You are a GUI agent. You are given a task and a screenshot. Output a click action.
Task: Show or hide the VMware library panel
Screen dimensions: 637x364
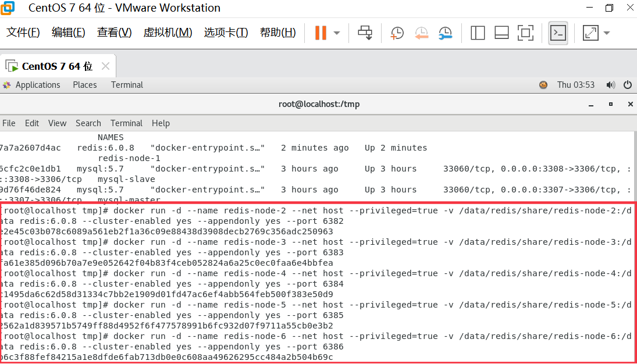pos(478,33)
